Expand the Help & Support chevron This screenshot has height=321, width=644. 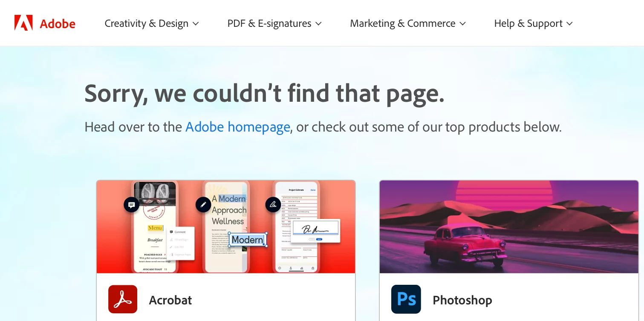click(x=570, y=24)
